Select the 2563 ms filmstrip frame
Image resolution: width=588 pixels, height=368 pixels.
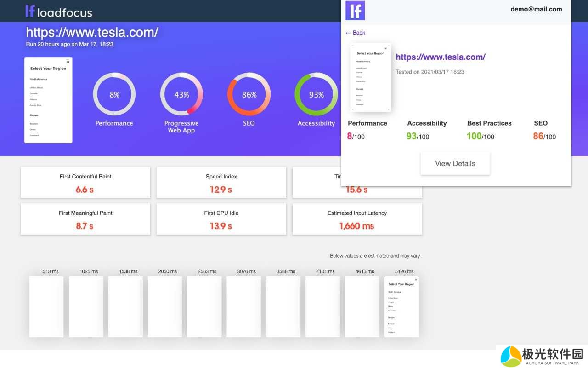pyautogui.click(x=204, y=306)
